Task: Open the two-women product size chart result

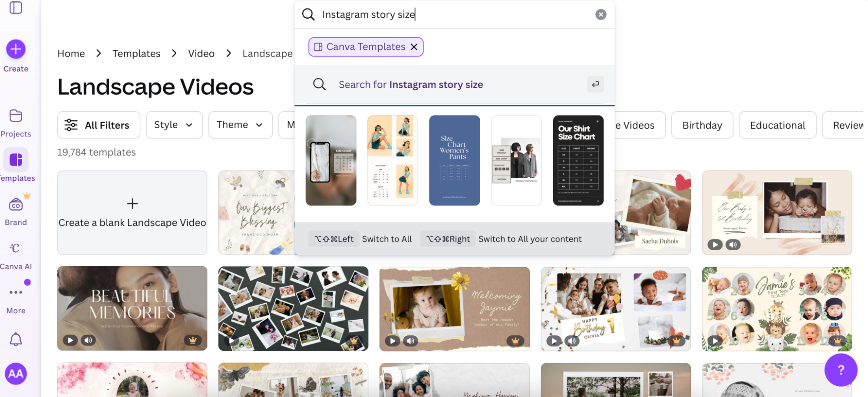Action: click(516, 160)
